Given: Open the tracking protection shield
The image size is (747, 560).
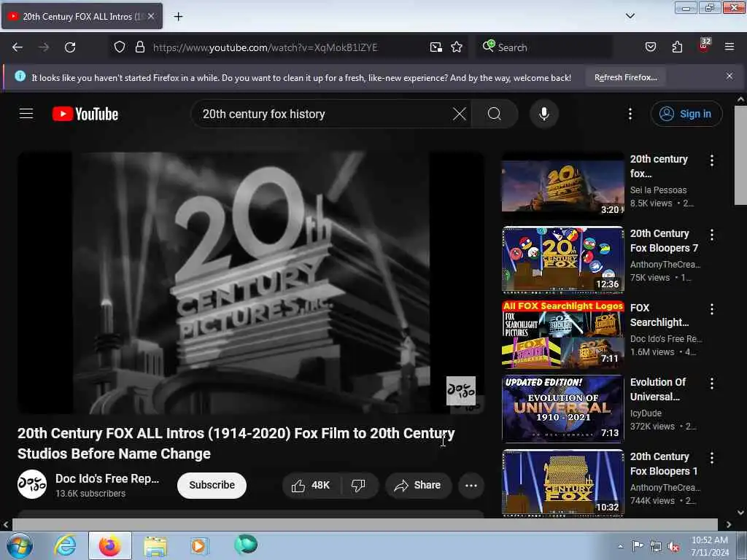Looking at the screenshot, I should 120,47.
